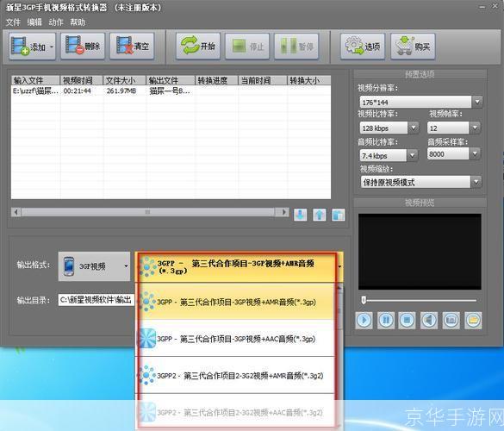Image resolution: width=504 pixels, height=431 pixels.
Task: Open the 编辑 menu
Action: [34, 22]
